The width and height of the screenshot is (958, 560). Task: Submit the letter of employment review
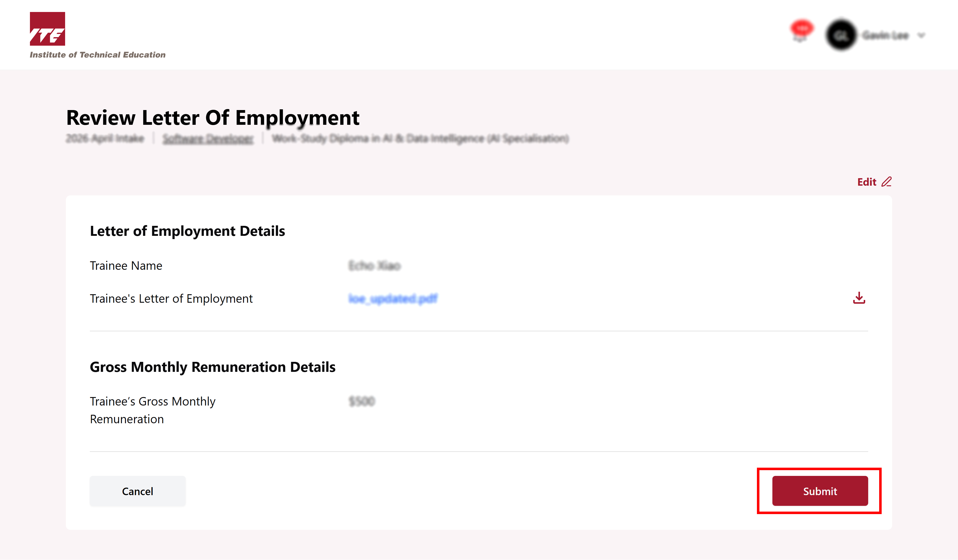(x=820, y=491)
